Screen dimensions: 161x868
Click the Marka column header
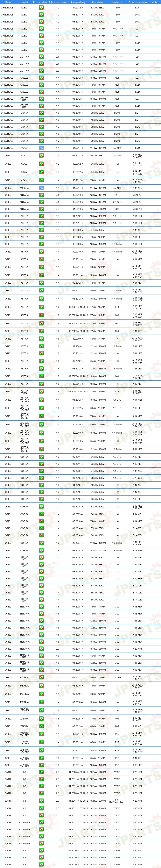tap(8, 2)
